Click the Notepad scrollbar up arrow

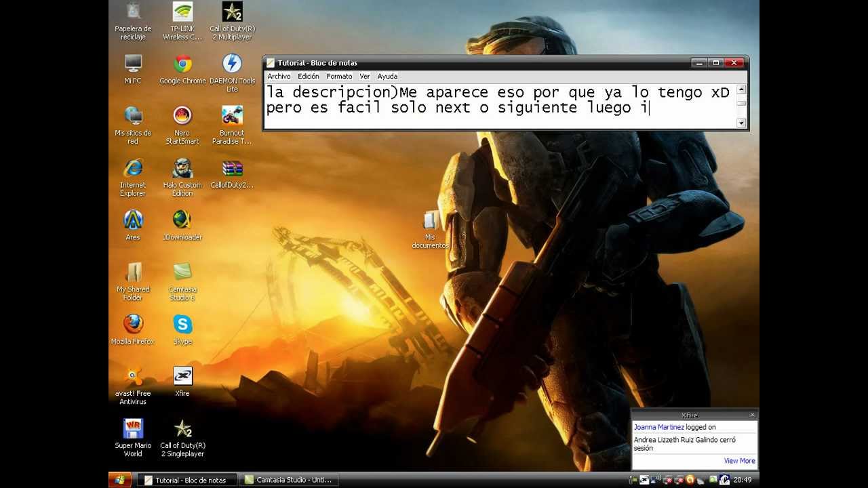point(741,89)
